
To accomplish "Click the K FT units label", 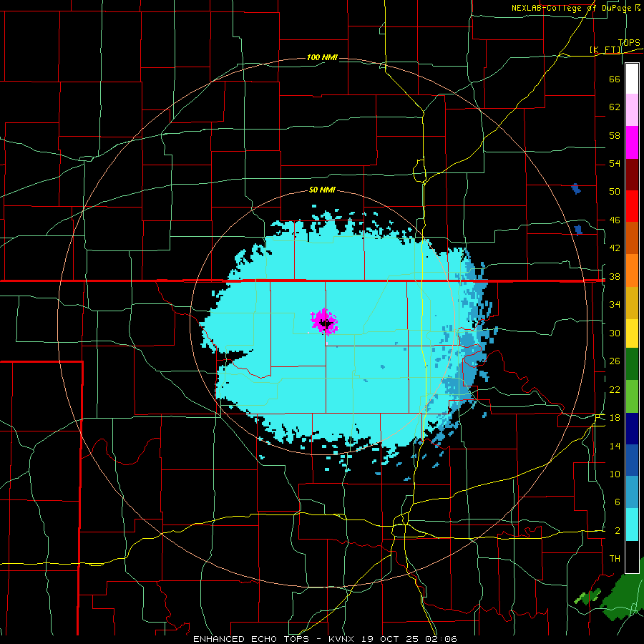I will click(x=605, y=49).
